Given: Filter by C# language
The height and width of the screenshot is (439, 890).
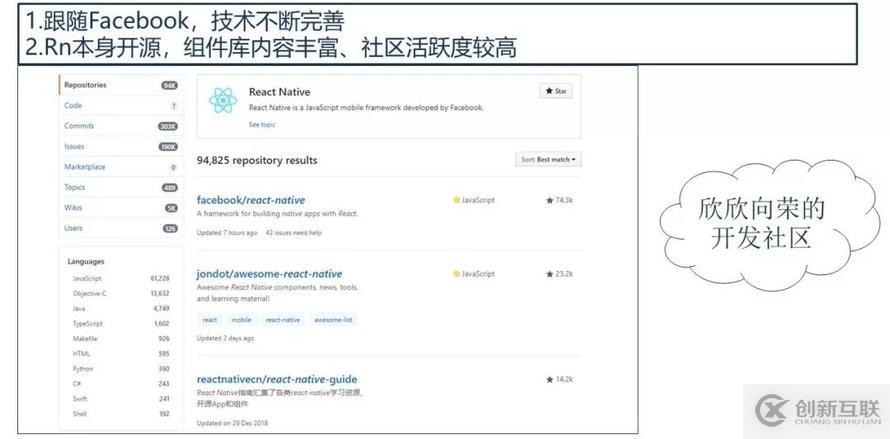Looking at the screenshot, I should point(121,383).
